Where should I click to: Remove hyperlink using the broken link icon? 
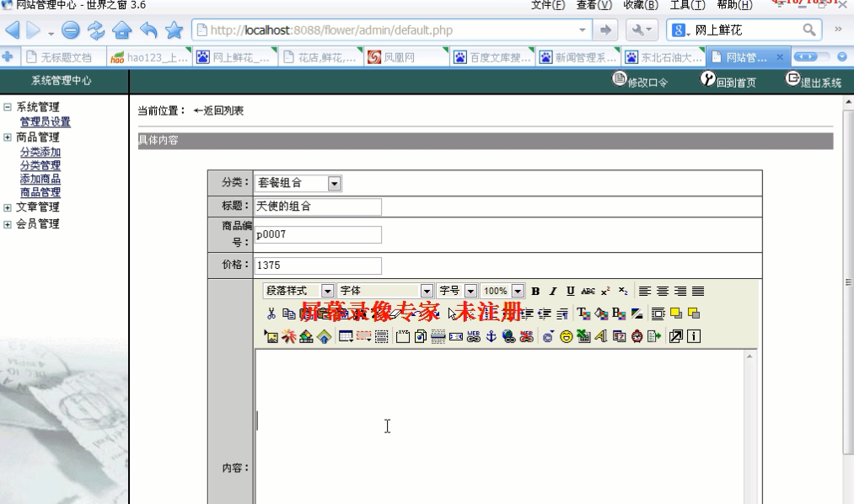click(x=526, y=336)
